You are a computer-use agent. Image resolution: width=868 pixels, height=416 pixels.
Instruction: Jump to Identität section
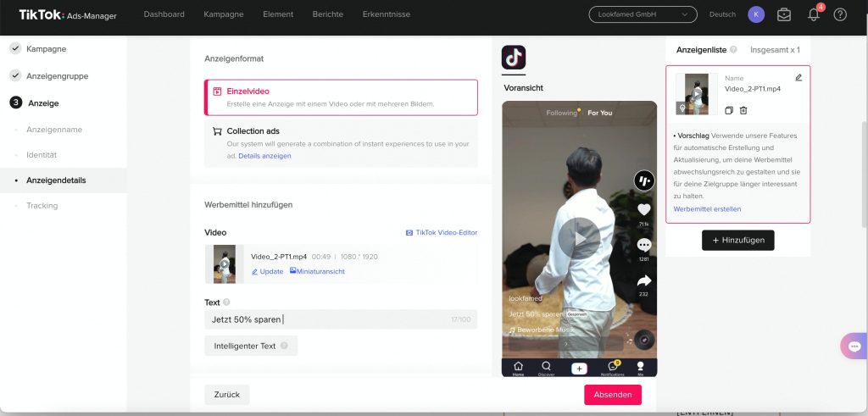42,155
